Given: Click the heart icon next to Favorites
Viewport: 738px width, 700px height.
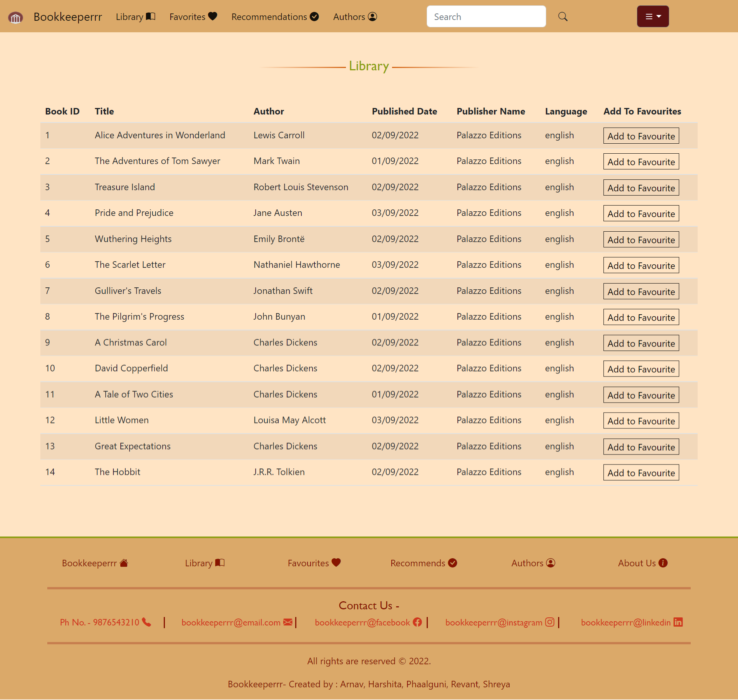Looking at the screenshot, I should (213, 16).
